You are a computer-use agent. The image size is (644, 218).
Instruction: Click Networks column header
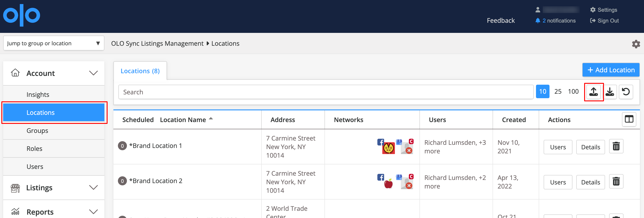point(349,120)
